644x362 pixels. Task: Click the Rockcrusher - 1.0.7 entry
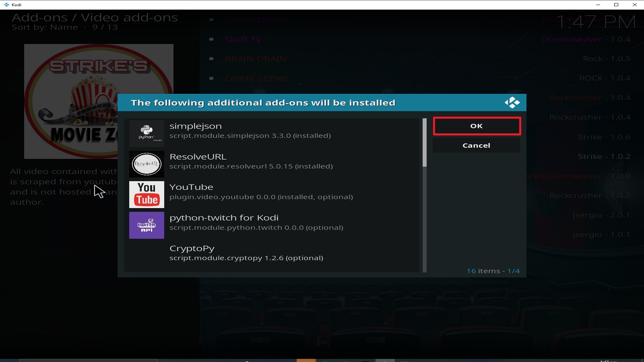pyautogui.click(x=590, y=195)
